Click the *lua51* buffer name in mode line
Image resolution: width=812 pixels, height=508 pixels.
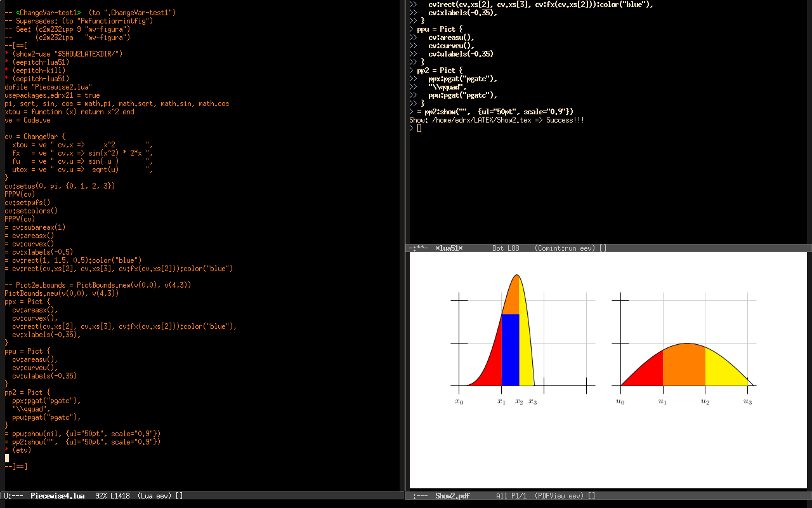coord(449,248)
